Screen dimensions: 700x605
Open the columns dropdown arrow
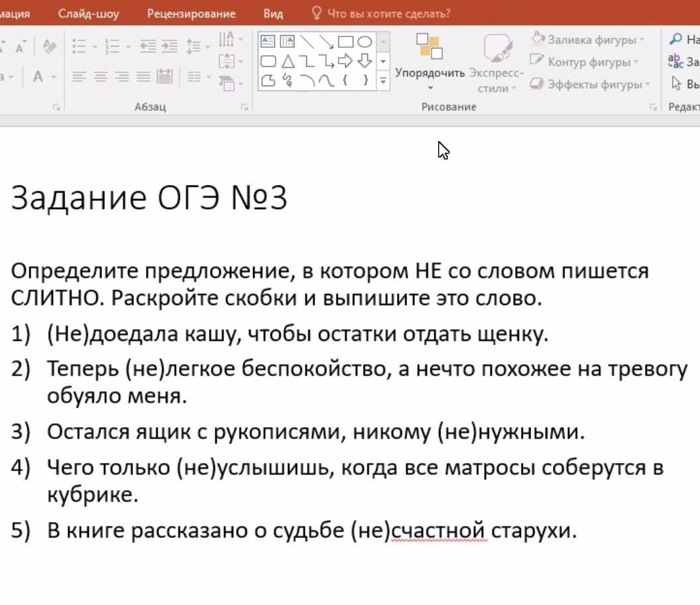[209, 78]
